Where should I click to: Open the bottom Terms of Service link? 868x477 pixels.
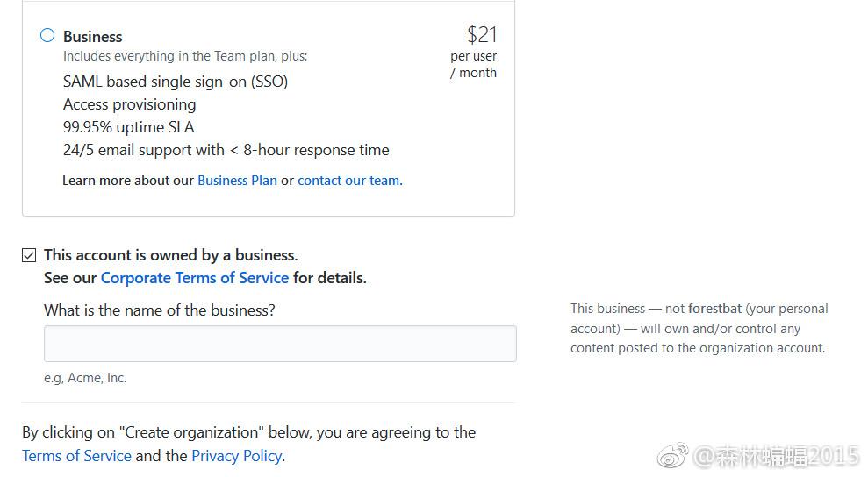point(76,456)
